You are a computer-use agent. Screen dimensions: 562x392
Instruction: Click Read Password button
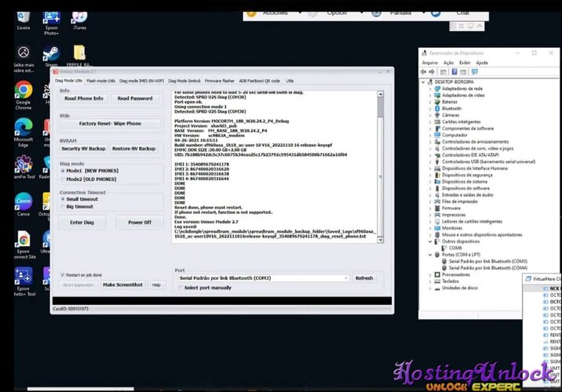tap(135, 99)
